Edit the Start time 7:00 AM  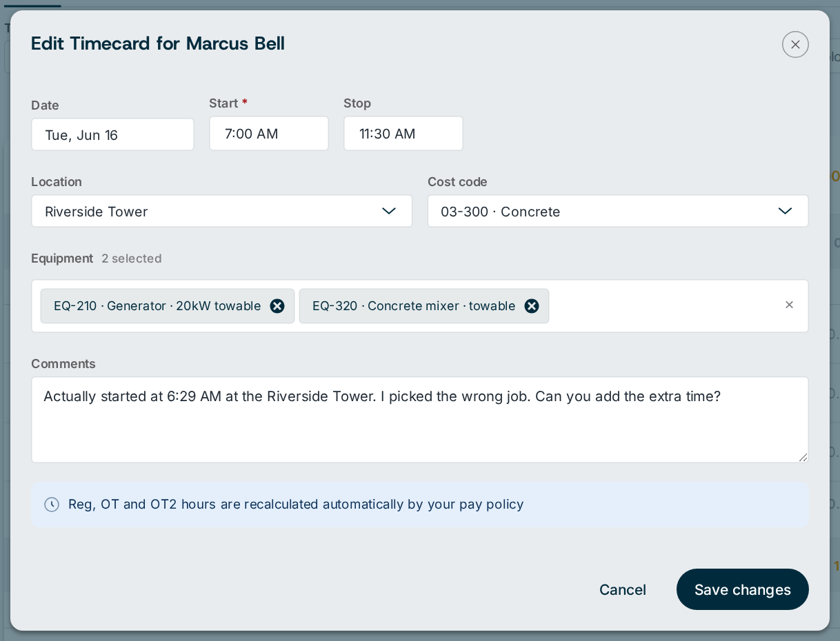pos(269,133)
